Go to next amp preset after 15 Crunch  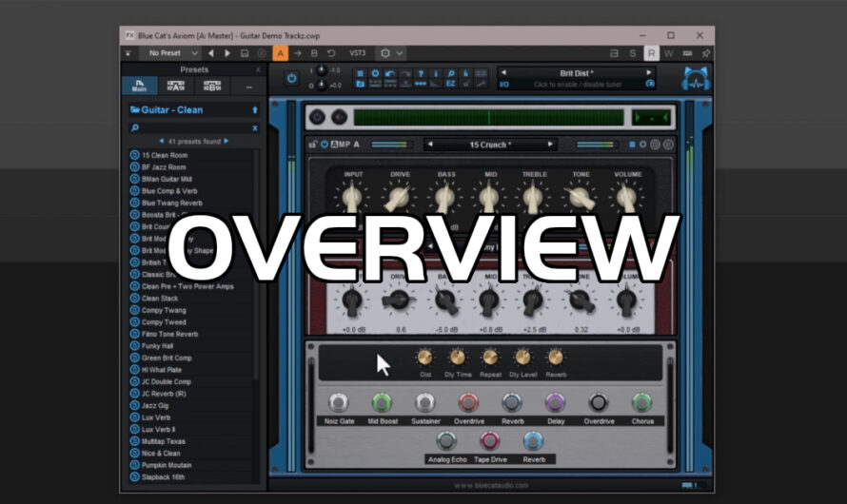(550, 145)
